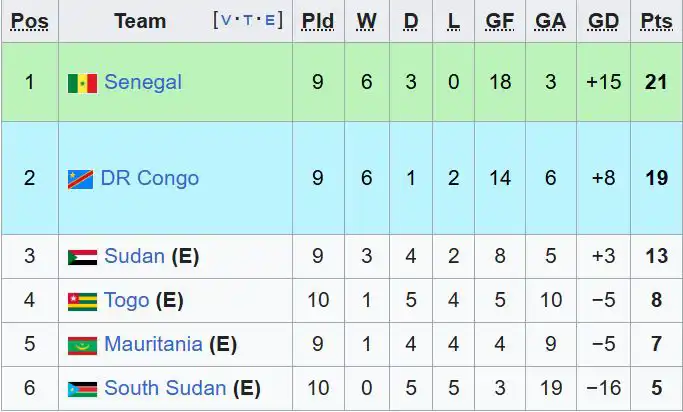Viewport: 683px width, 412px height.
Task: Click the Sudan flag icon
Action: (x=83, y=257)
